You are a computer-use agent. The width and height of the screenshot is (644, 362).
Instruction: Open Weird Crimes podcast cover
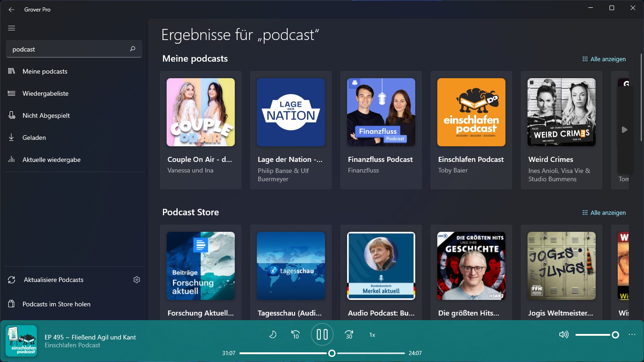(562, 112)
